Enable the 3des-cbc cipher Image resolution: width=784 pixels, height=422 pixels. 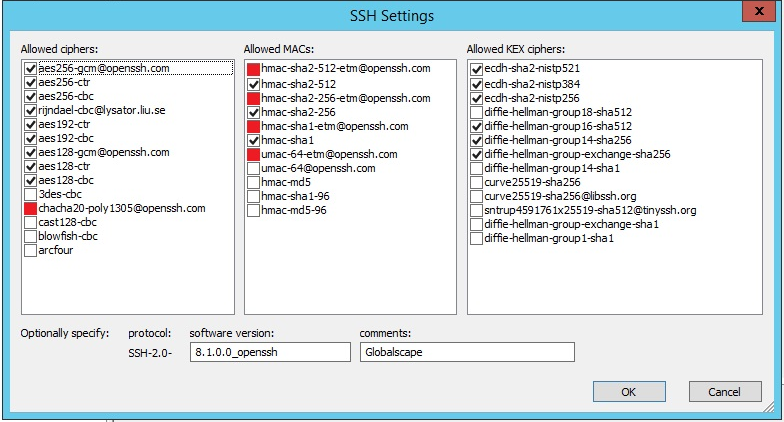coord(31,194)
